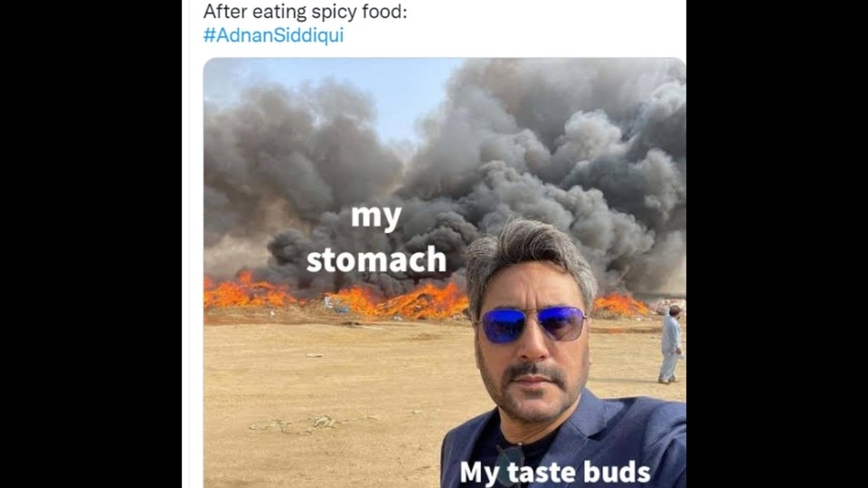The height and width of the screenshot is (488, 868).
Task: Click the man walking in the background
Action: point(670,344)
